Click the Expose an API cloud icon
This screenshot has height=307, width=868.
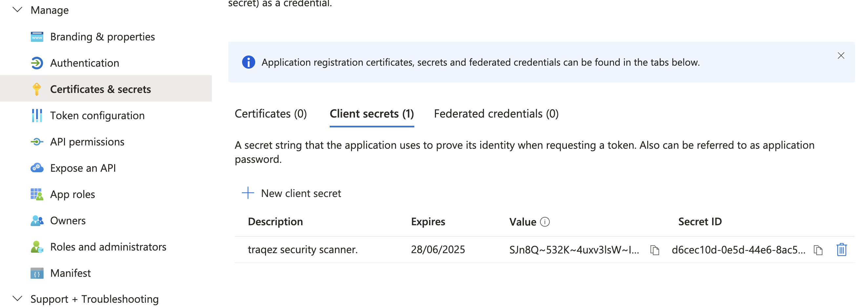[x=37, y=168]
